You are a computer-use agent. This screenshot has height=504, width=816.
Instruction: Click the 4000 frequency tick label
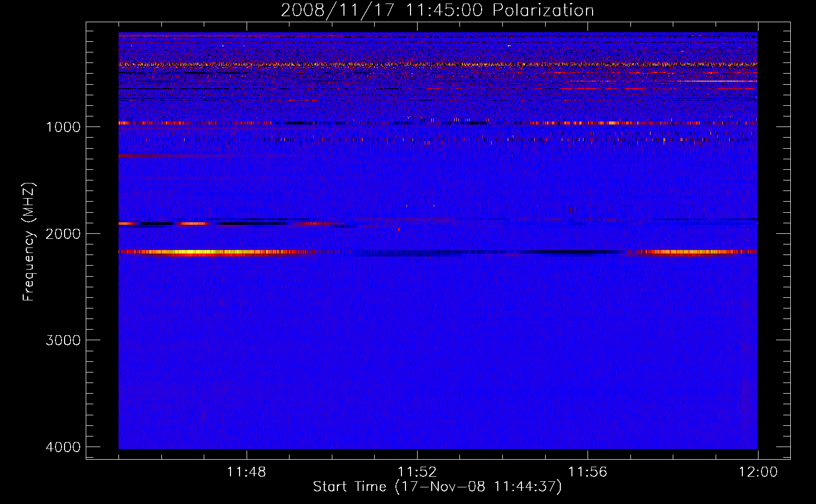point(63,447)
